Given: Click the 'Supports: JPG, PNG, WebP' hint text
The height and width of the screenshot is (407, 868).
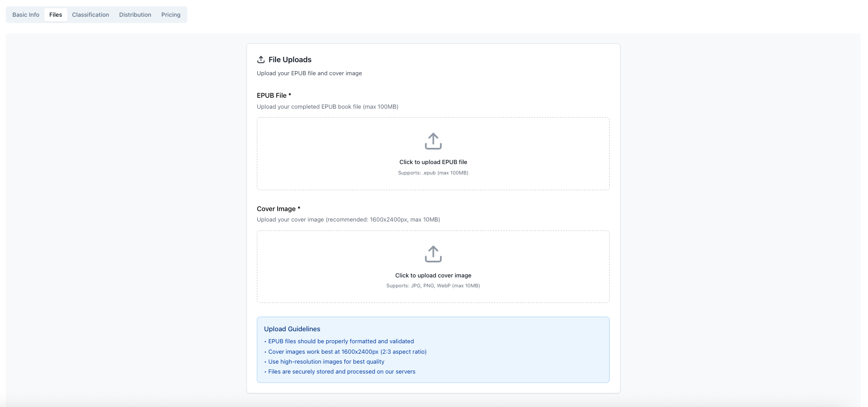Looking at the screenshot, I should pyautogui.click(x=433, y=286).
